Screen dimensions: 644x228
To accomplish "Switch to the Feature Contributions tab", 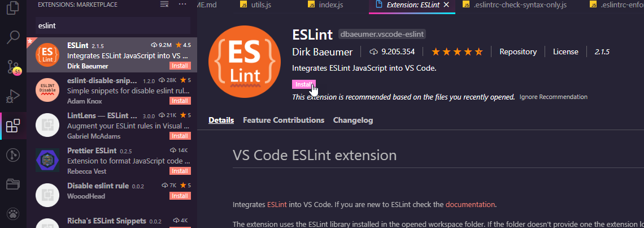I will point(284,120).
